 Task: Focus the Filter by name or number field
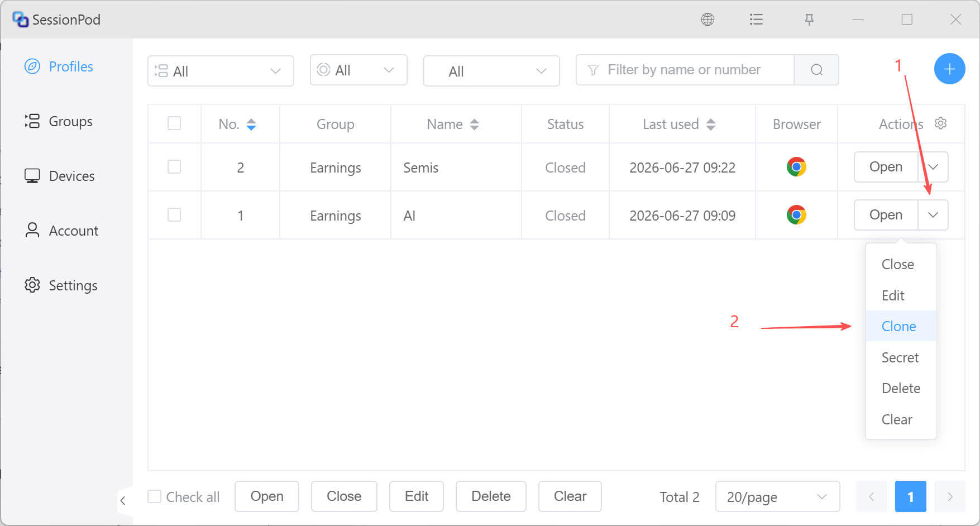pyautogui.click(x=685, y=70)
